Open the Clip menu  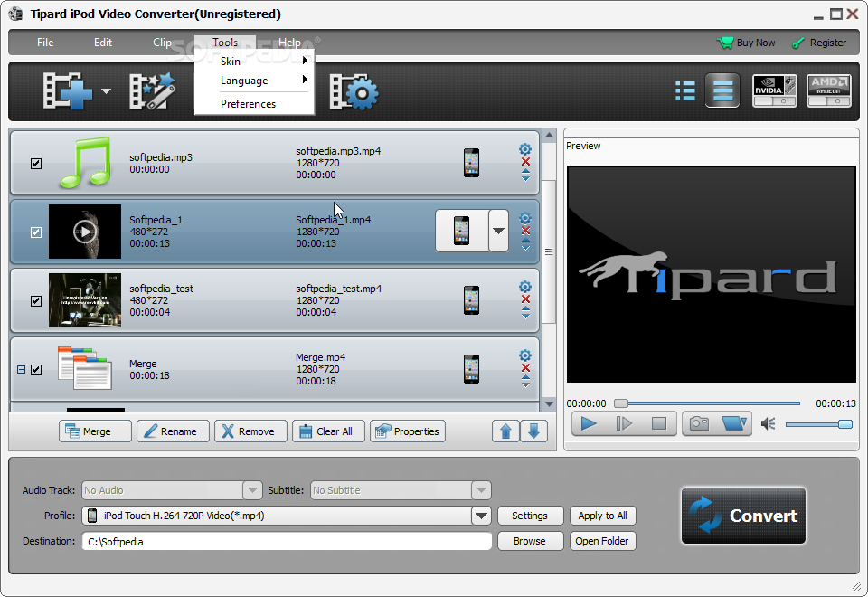coord(162,43)
